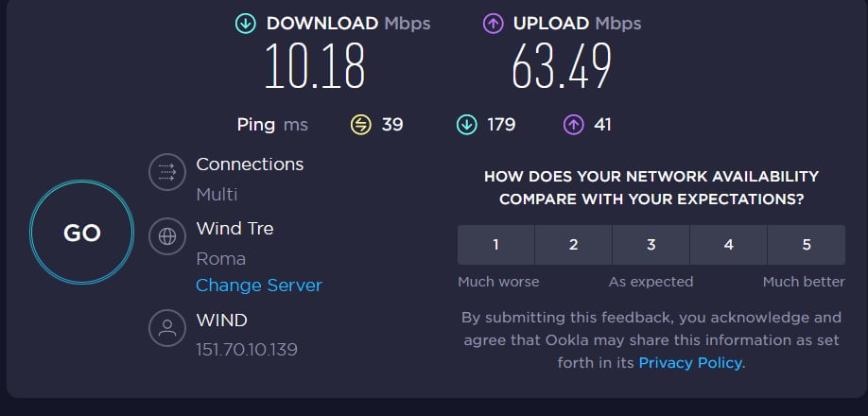This screenshot has height=416, width=868.
Task: Select rating 5, Much better
Action: coord(807,245)
